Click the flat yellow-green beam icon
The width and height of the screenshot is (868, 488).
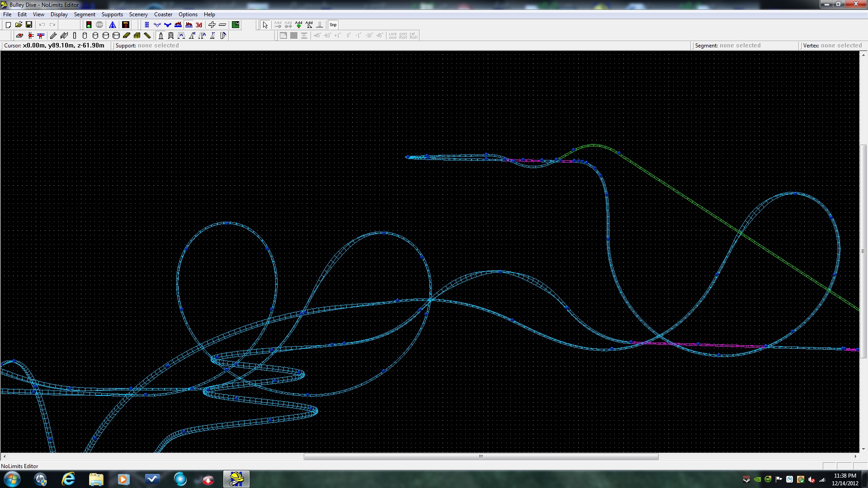[127, 36]
